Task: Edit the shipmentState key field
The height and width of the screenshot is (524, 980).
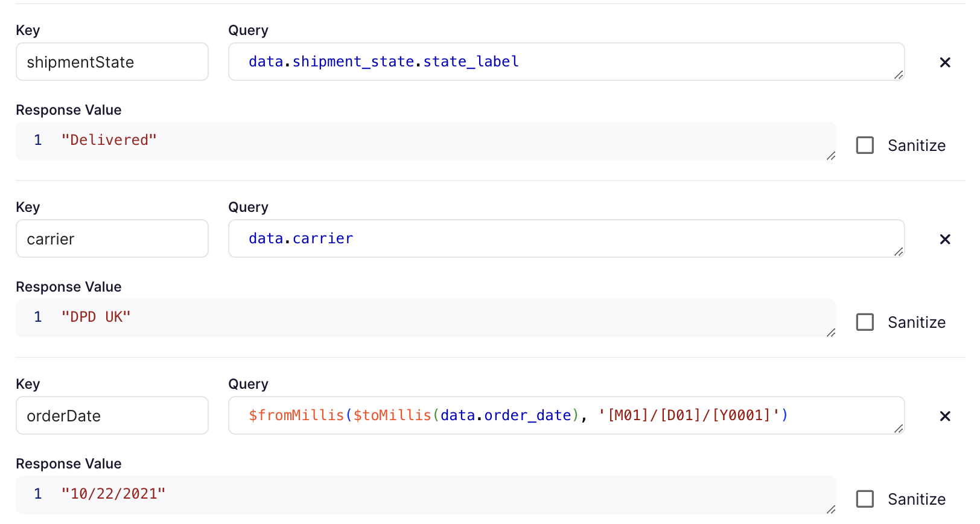Action: tap(112, 62)
